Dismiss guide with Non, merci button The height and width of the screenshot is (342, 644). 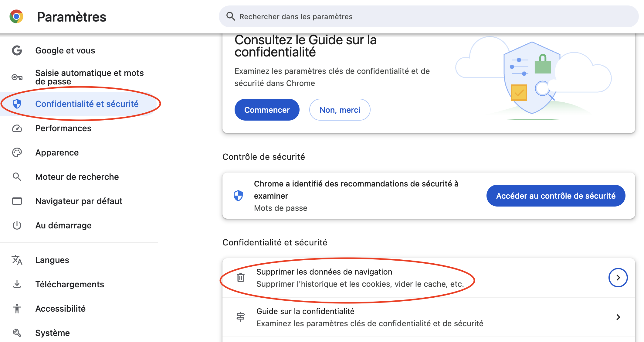click(340, 110)
